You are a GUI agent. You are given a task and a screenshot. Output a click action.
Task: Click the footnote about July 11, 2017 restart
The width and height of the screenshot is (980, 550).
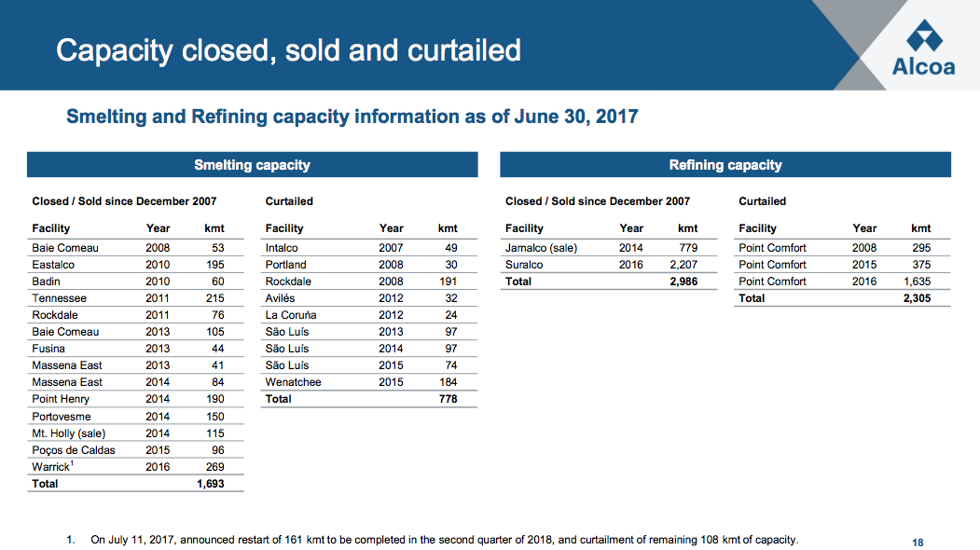444,540
